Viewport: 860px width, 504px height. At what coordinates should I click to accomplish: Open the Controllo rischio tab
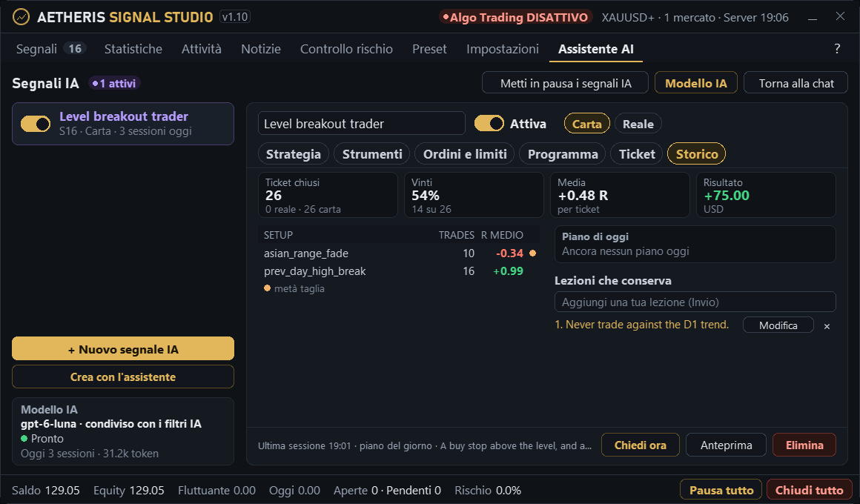point(346,49)
